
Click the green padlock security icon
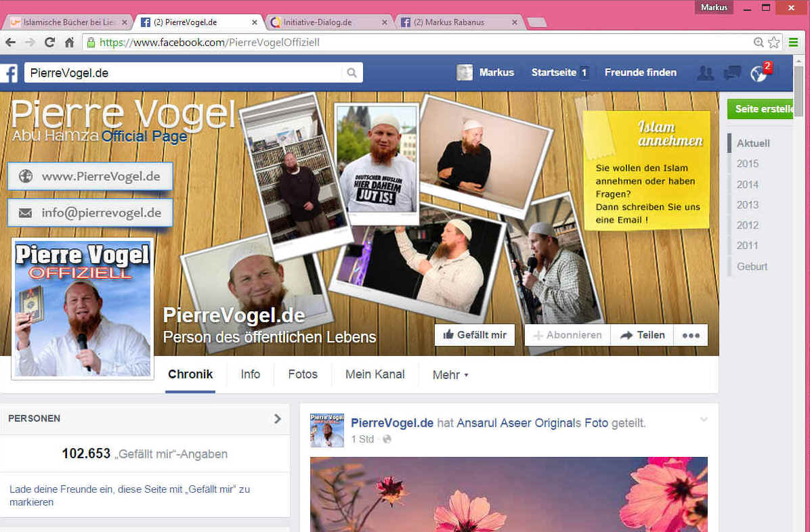[x=91, y=43]
